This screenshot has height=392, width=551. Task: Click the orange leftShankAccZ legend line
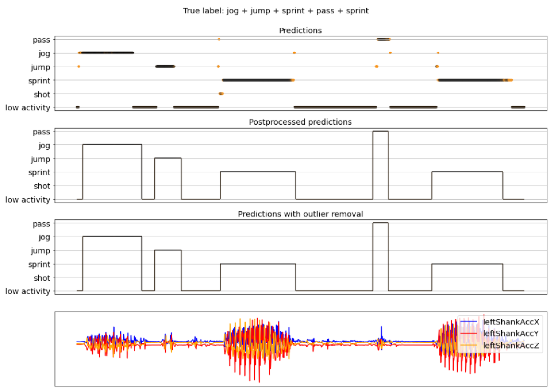(468, 345)
